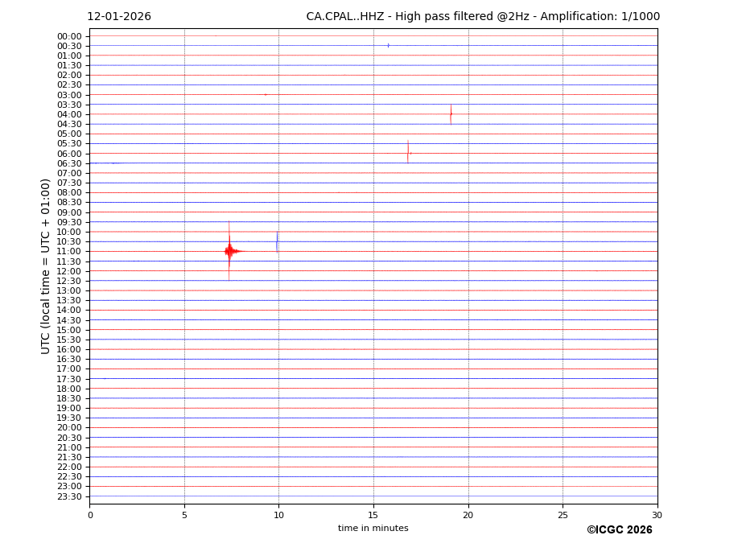
Task: Click the 30 tick on the minutes axis
Action: click(x=657, y=515)
